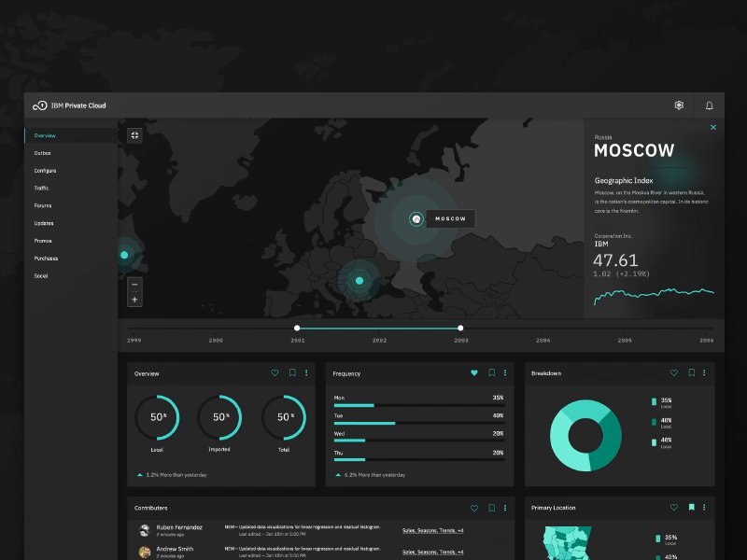
Task: Click '6.2% More than yesterday' text
Action: tap(374, 475)
